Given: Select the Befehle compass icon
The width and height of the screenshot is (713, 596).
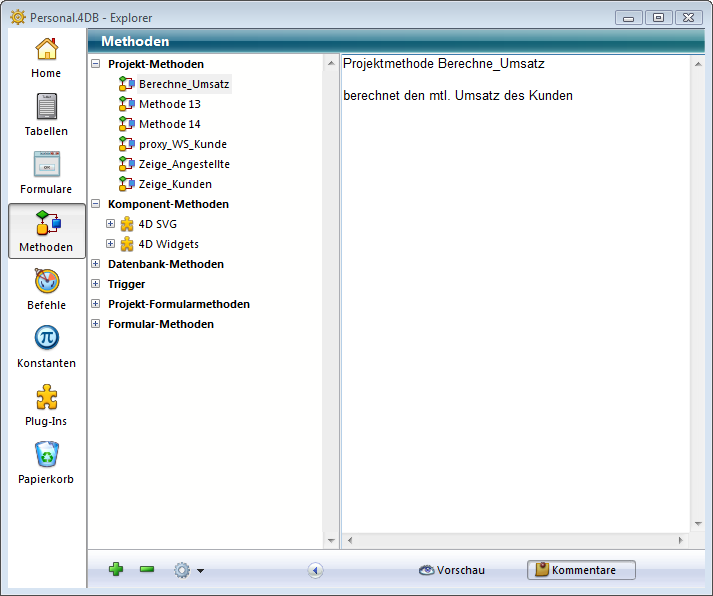Looking at the screenshot, I should coord(46,289).
